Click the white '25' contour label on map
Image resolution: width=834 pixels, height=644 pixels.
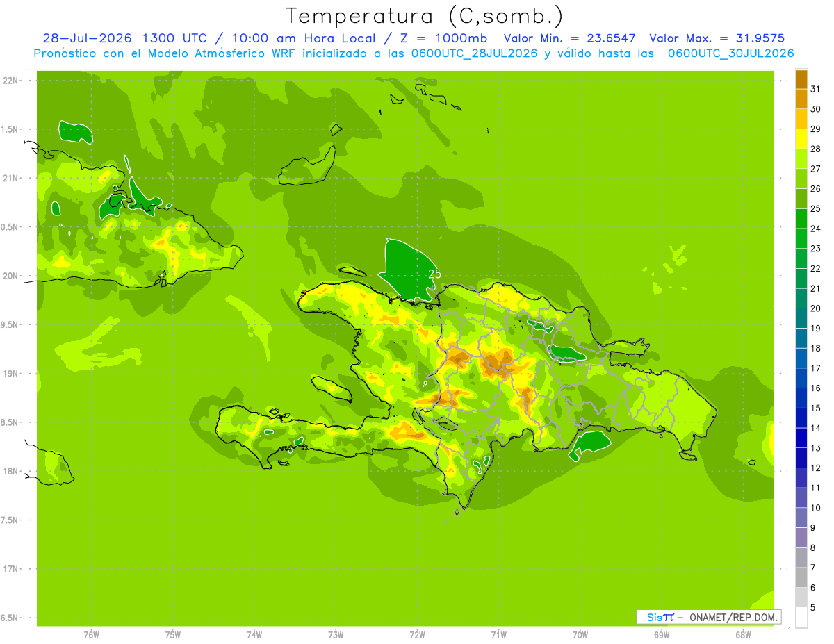(x=435, y=274)
